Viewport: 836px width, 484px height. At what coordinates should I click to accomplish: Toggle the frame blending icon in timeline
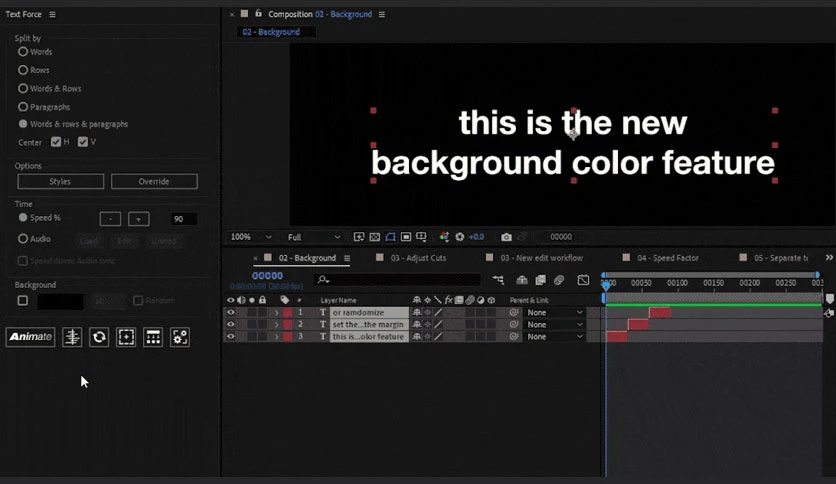tap(541, 279)
